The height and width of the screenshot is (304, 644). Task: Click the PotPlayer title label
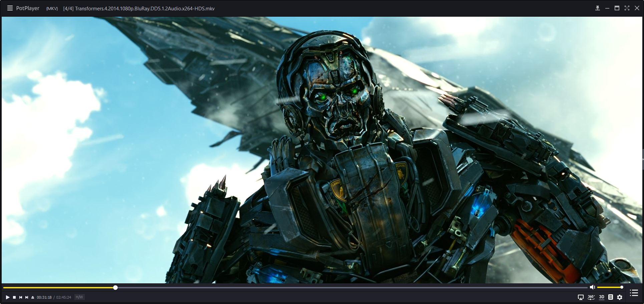(28, 8)
